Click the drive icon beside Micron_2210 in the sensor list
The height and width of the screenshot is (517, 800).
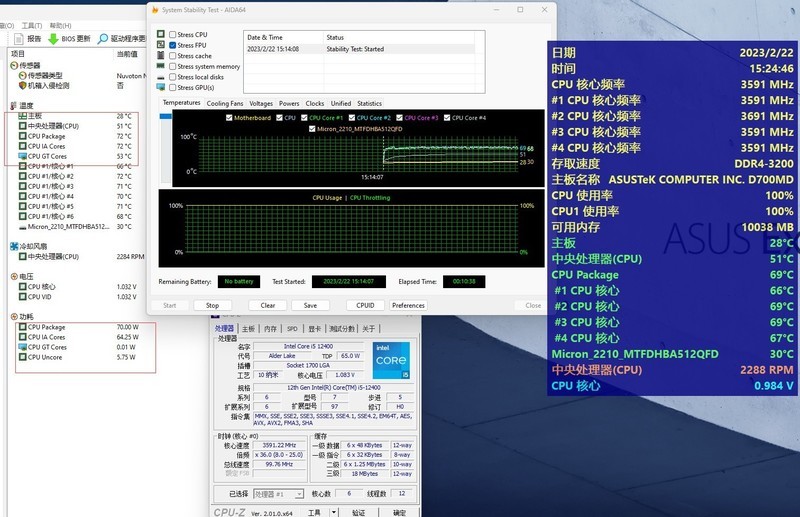click(x=22, y=227)
